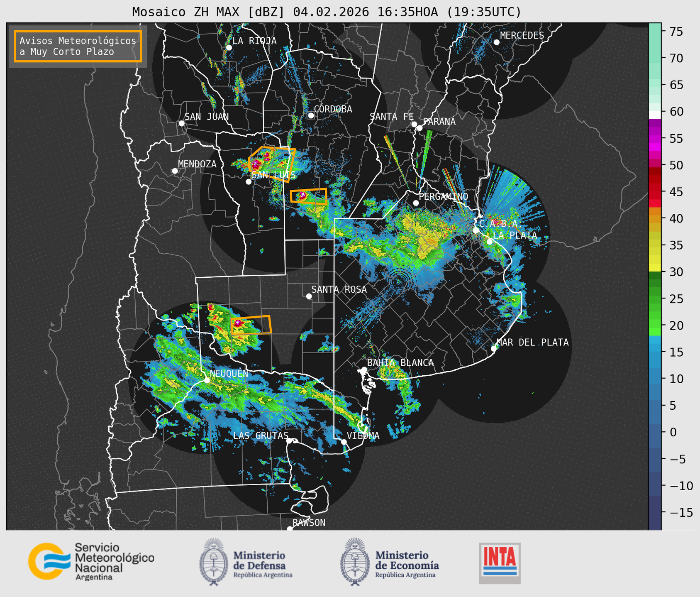
Task: Click the map title text
Action: [327, 12]
